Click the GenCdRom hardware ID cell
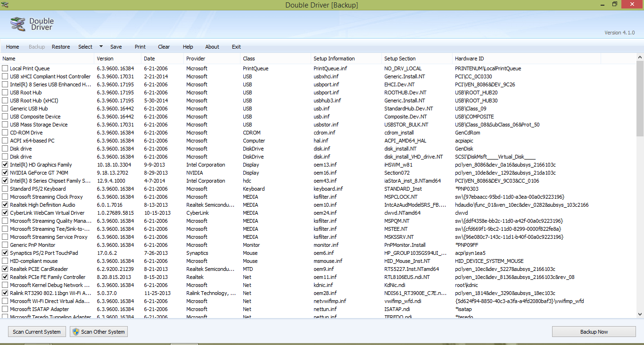This screenshot has width=644, height=345. click(x=467, y=133)
